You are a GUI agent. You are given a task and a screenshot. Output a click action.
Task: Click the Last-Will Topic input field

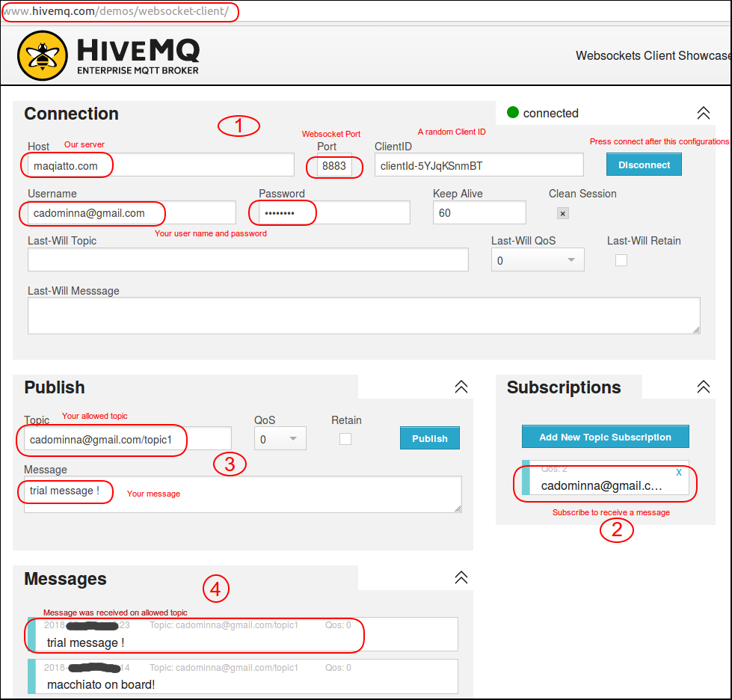(248, 260)
